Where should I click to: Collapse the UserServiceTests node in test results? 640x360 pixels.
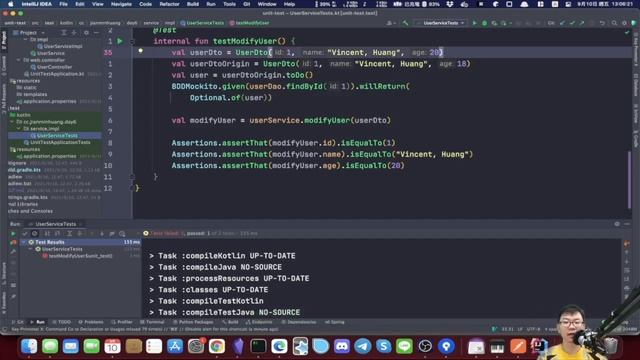coord(31,249)
